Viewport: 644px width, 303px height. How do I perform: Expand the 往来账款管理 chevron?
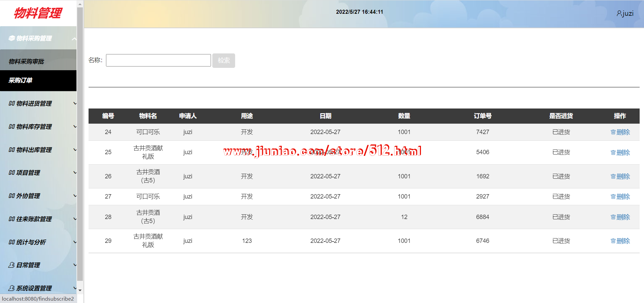(75, 219)
